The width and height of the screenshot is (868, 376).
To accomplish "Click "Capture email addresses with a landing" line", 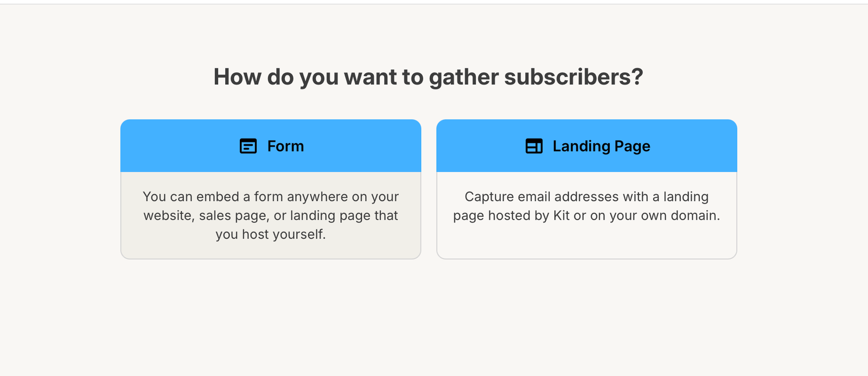I will (x=586, y=196).
